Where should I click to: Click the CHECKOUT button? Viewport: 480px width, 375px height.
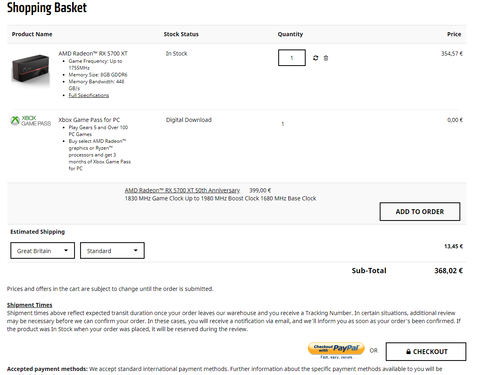coord(426,351)
